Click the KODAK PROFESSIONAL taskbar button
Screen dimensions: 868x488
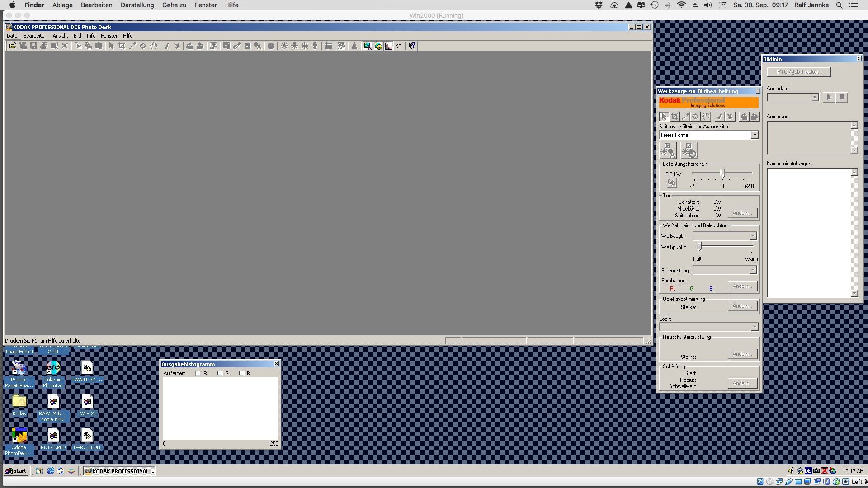click(x=120, y=471)
